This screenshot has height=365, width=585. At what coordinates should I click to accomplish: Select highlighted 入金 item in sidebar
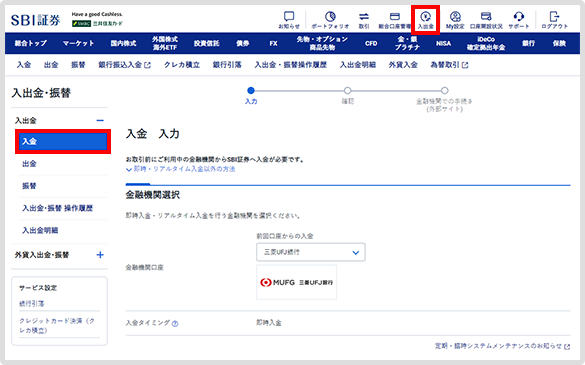[63, 141]
